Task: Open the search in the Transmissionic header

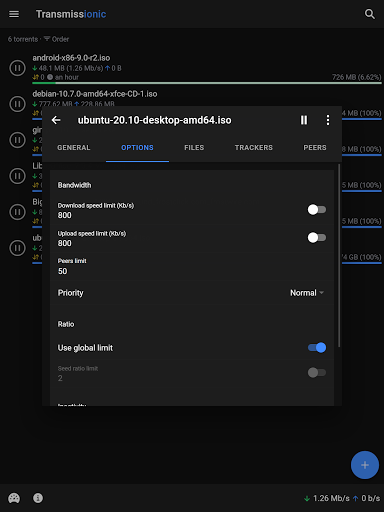Action: pyautogui.click(x=370, y=14)
